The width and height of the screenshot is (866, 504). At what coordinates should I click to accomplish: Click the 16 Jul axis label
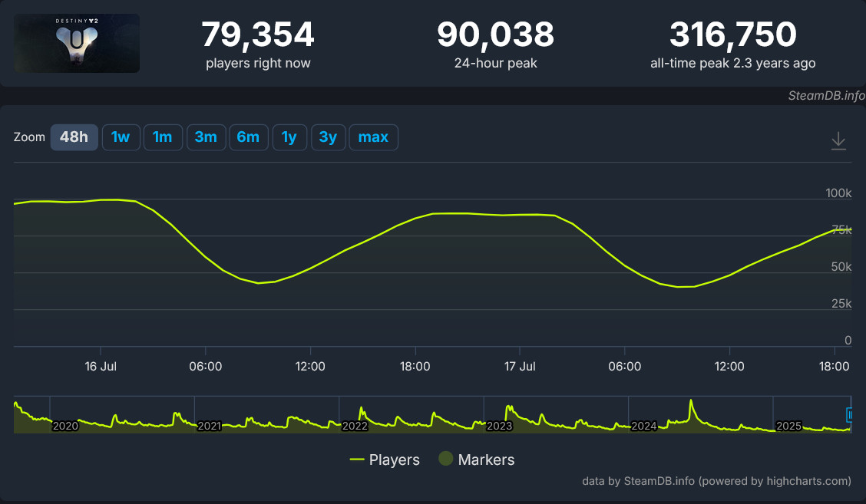[x=101, y=367]
